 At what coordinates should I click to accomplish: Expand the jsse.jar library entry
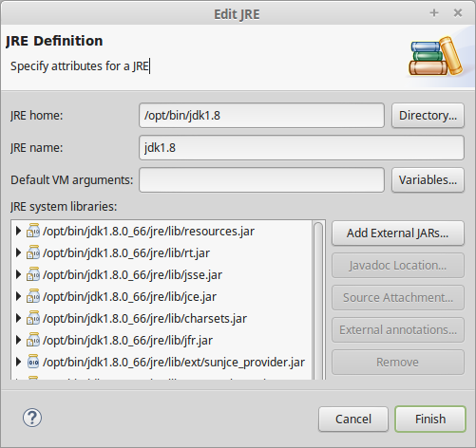[18, 274]
